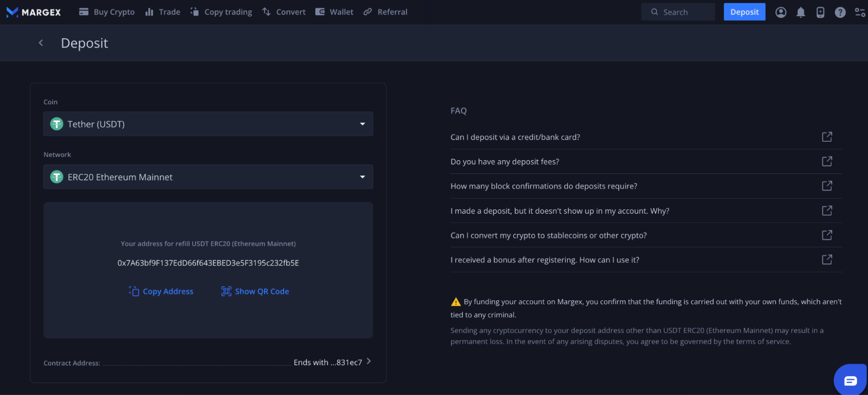Click external link icon for credit/bank card FAQ
868x395 pixels.
(x=827, y=137)
